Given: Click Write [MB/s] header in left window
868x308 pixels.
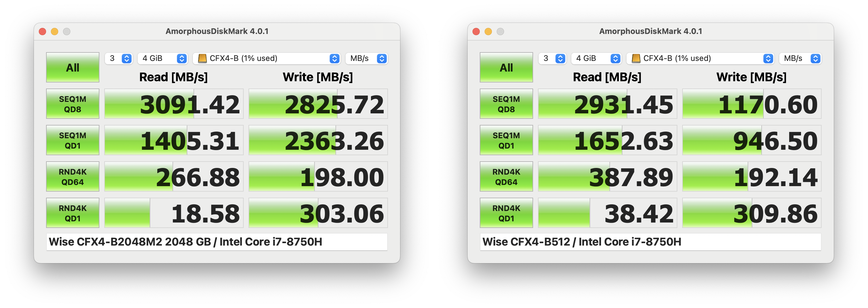Looking at the screenshot, I should (318, 77).
